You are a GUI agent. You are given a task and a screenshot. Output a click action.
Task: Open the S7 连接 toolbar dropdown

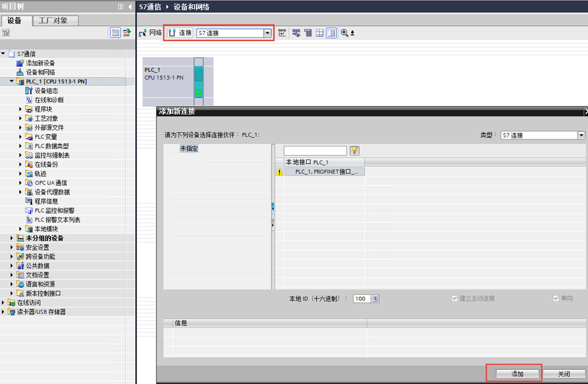268,34
